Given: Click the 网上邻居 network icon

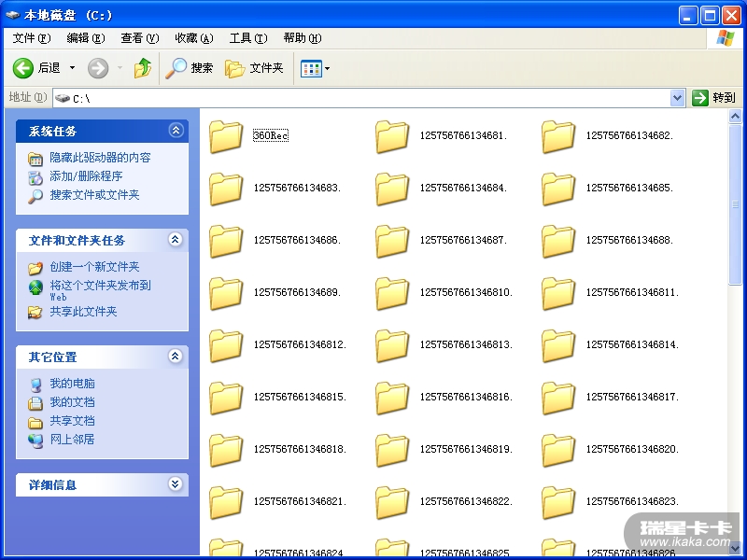Looking at the screenshot, I should 35,441.
